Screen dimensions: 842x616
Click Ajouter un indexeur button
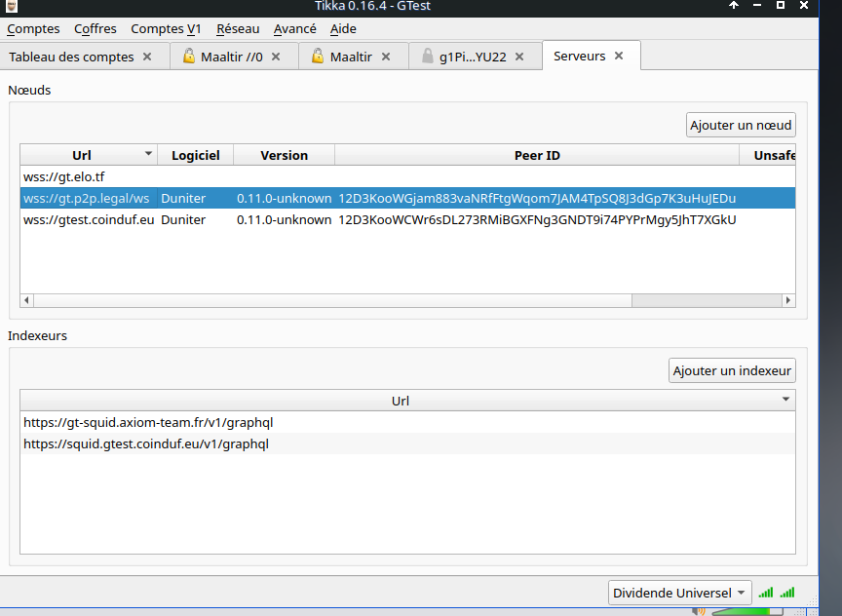click(732, 370)
